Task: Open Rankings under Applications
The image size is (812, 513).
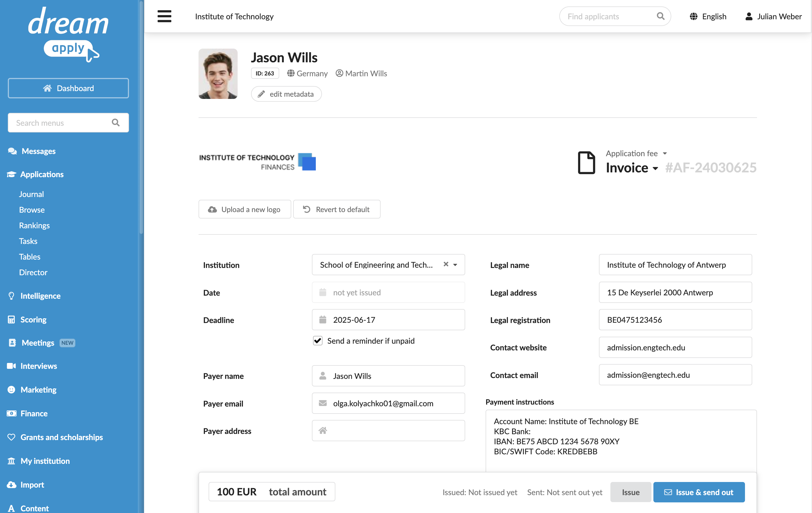Action: pos(34,225)
